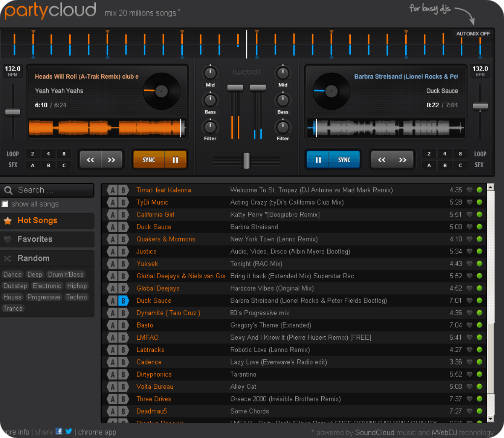Screen dimensions: 504x438
Task: Click the Facebook icon in the footer
Action: (59, 432)
